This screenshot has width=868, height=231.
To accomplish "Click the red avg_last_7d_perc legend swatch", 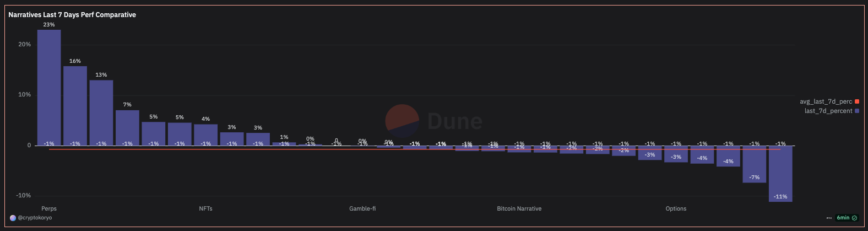I will pyautogui.click(x=857, y=101).
